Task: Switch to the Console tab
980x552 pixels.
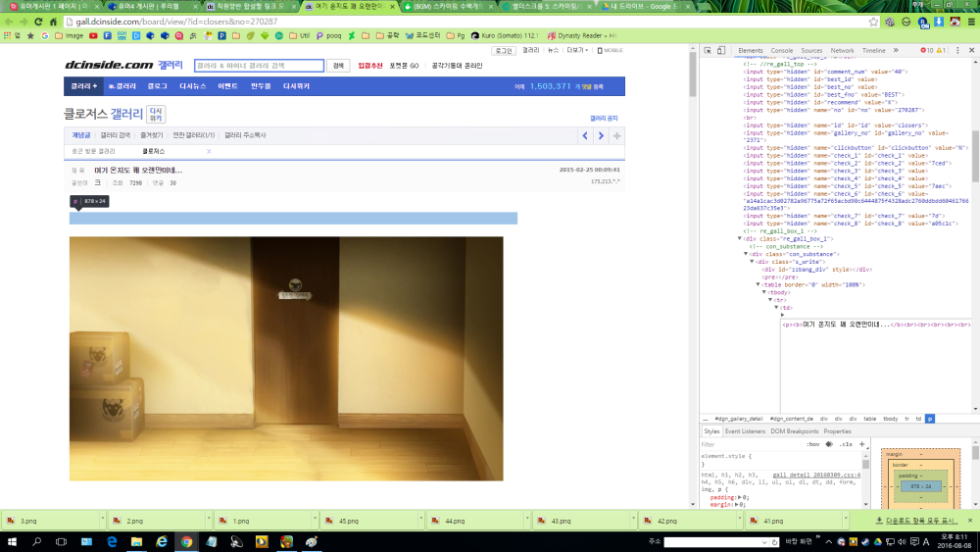Action: [781, 50]
